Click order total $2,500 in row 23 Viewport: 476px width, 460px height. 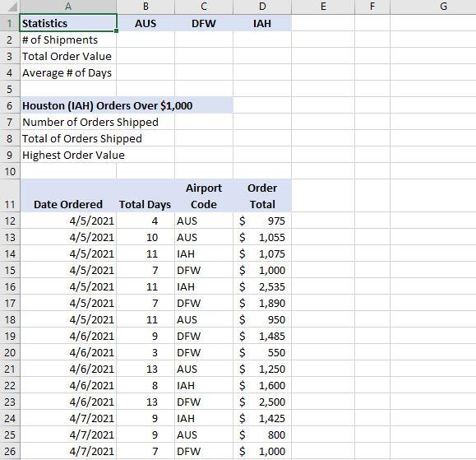tap(262, 402)
